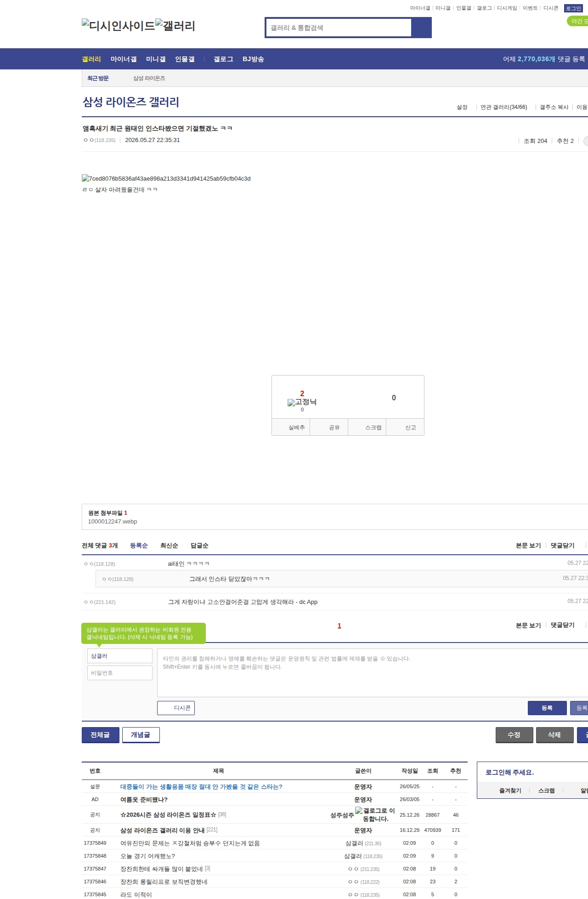Click 즐겨찾기 in the login box
Screen dimensions: 588x899
tap(510, 791)
